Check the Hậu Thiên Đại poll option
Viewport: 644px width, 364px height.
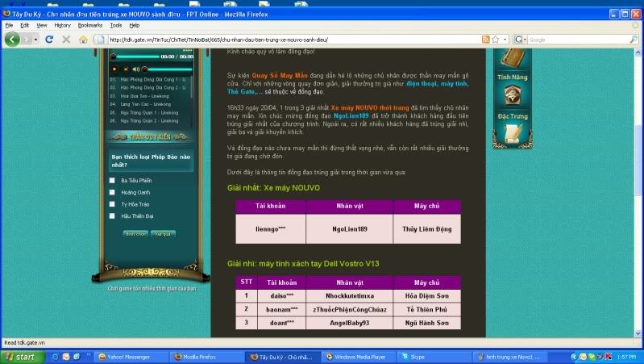coord(112,216)
